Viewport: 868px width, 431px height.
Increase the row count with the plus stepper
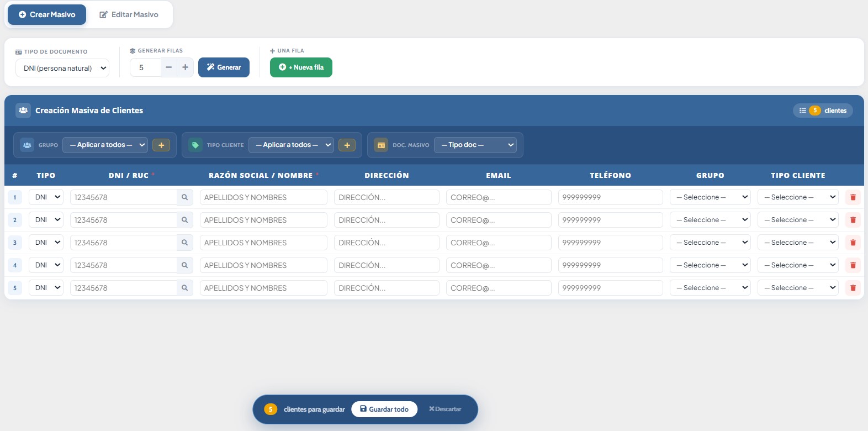[186, 67]
